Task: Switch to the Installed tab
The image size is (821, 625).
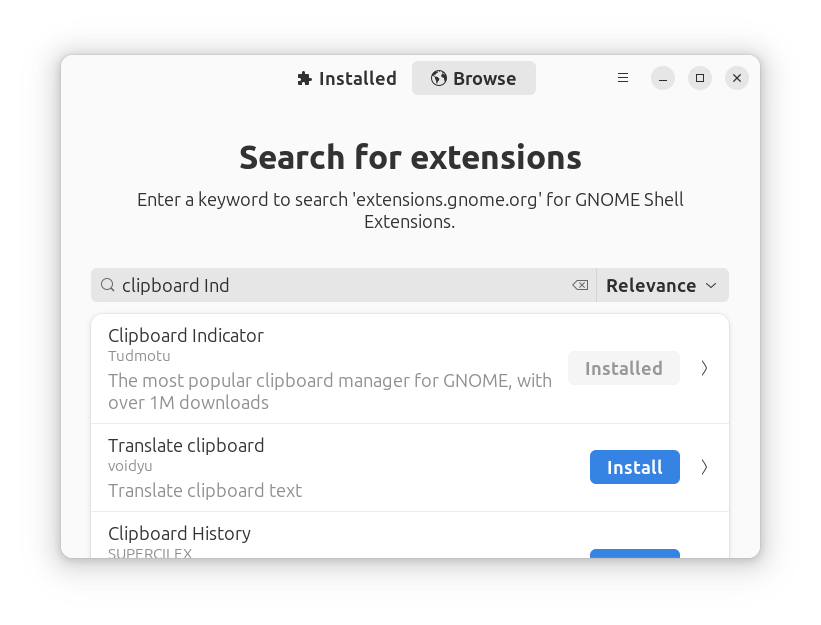Action: click(347, 78)
